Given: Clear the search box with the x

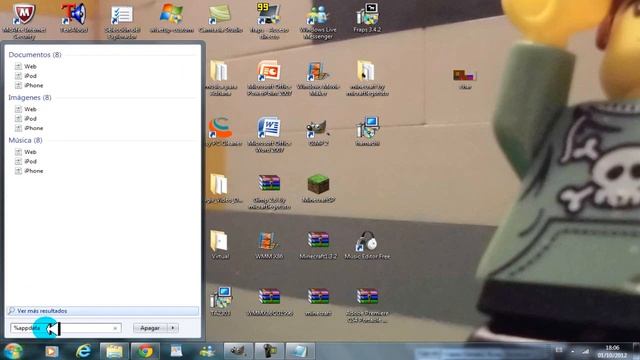Looking at the screenshot, I should click(x=115, y=328).
